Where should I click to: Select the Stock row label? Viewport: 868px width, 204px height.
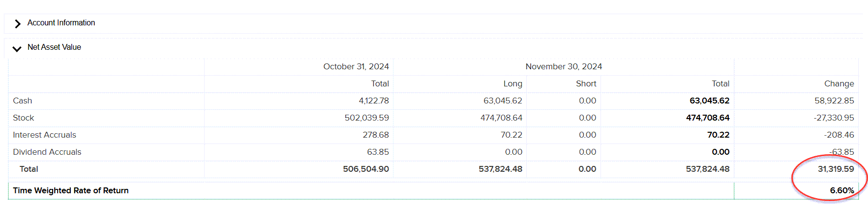(x=23, y=118)
